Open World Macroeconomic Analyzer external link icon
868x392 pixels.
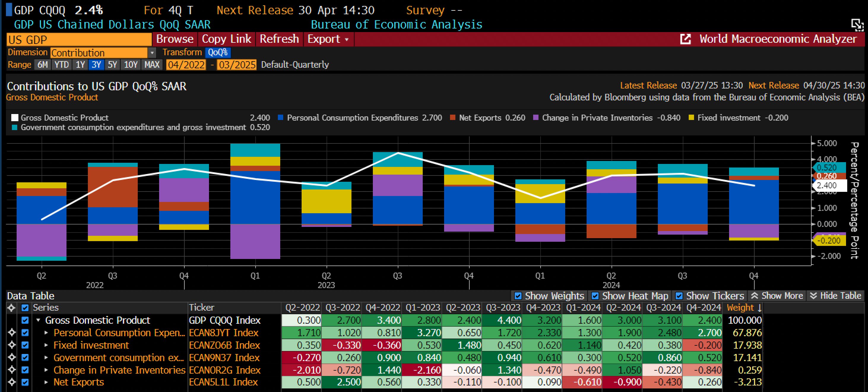tap(685, 39)
